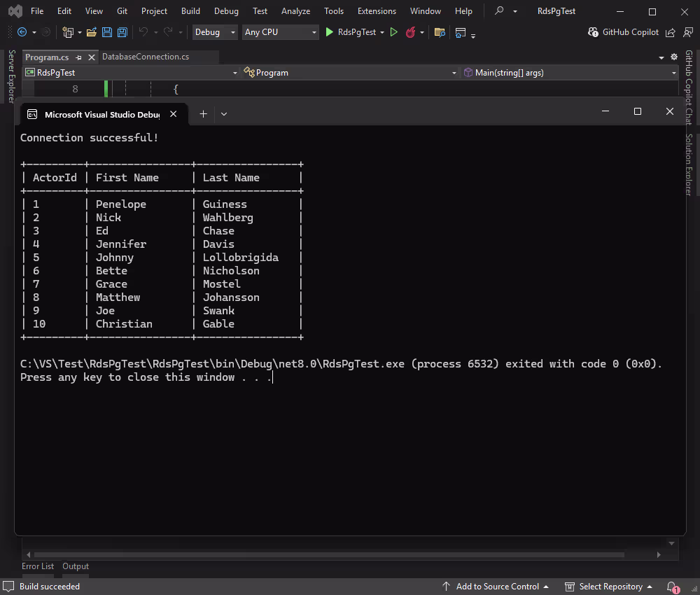700x595 pixels.
Task: Open the share feedback icon beside GitHub Copilot
Action: point(670,31)
